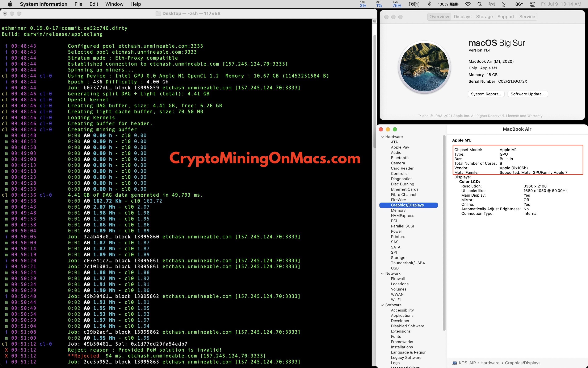Click the GPU usage menu bar indicator
Viewport: 588px width, 368px height.
point(379,4)
